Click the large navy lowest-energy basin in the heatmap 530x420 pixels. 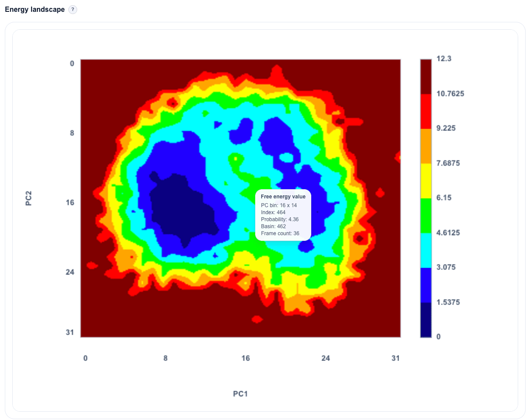pyautogui.click(x=184, y=209)
